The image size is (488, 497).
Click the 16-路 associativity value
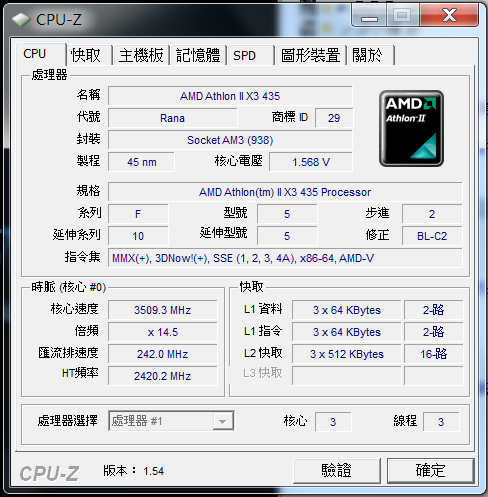434,354
